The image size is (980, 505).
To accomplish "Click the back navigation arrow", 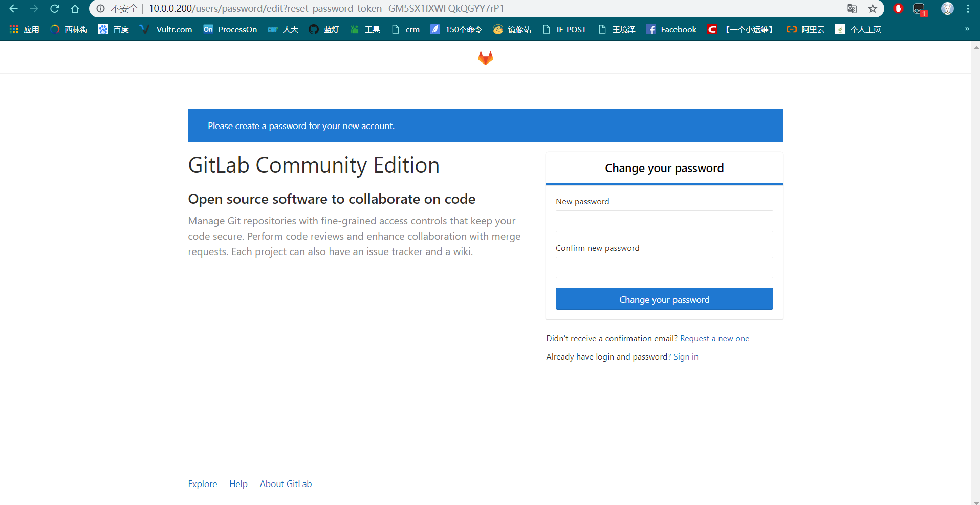I will tap(13, 9).
